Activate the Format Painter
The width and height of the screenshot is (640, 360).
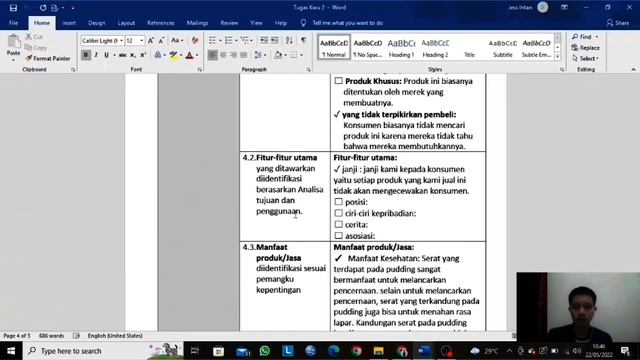[x=48, y=58]
